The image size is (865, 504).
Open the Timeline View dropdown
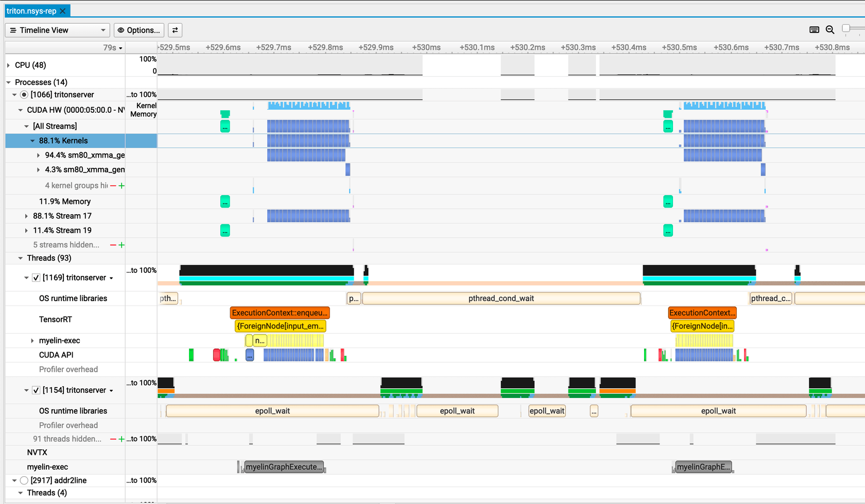102,30
